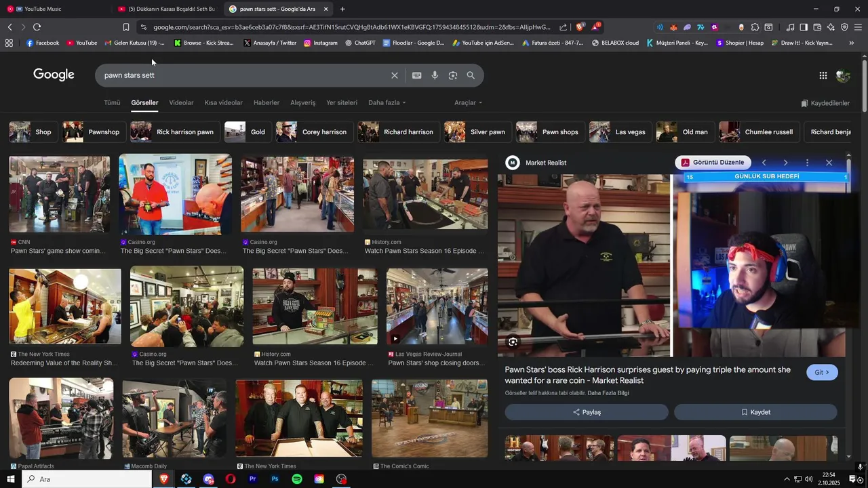Open Las Vegas Review-Journal shop closing thumbnail

tap(437, 306)
